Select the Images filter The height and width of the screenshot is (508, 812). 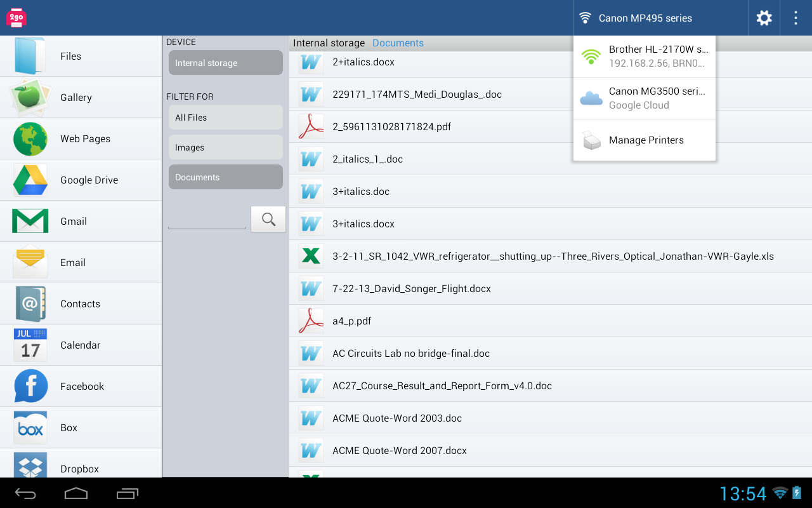tap(226, 147)
